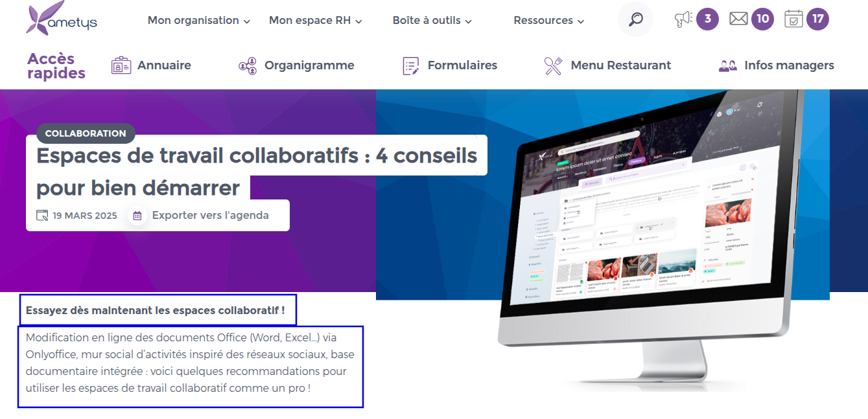The image size is (868, 419).
Task: Click the Menu Restaurant cutlery icon
Action: 553,65
